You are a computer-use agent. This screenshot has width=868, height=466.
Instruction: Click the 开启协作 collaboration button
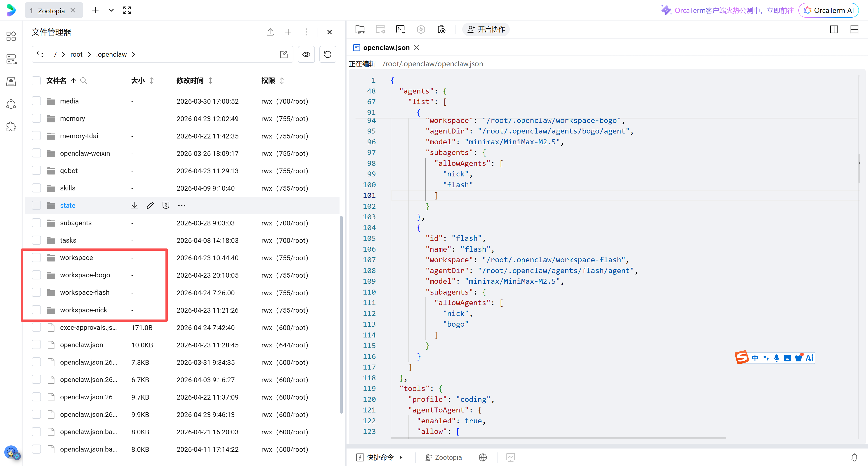coord(486,29)
